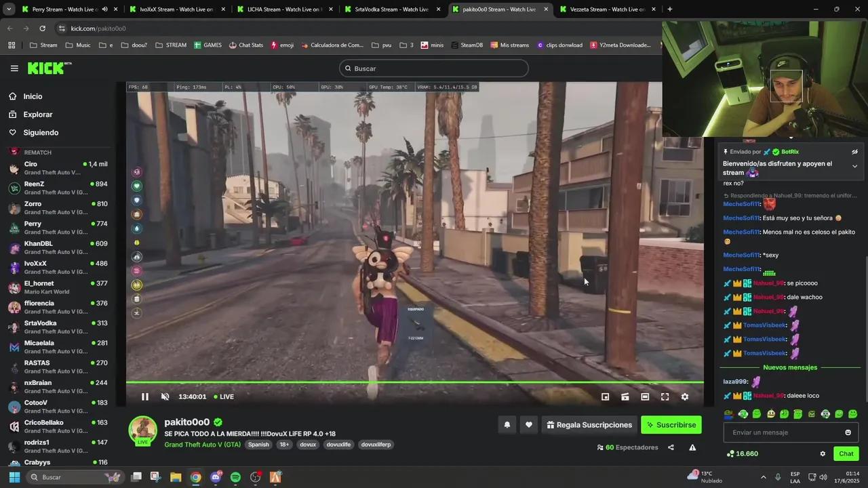The width and height of the screenshot is (868, 488).
Task: Click the Spanish tag
Action: click(258, 445)
